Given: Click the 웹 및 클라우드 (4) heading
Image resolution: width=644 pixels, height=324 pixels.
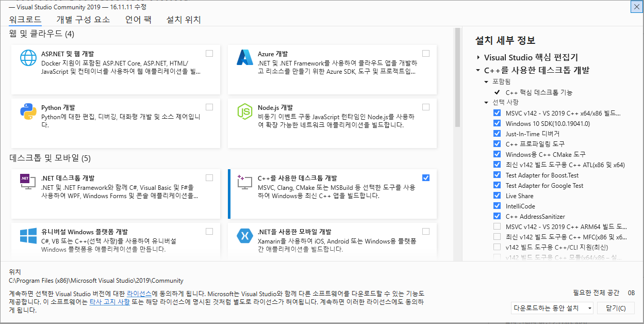Looking at the screenshot, I should point(42,34).
